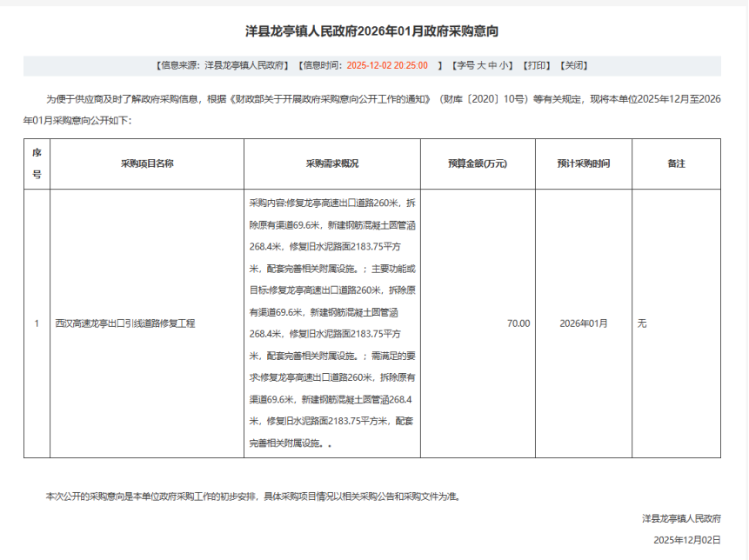Click the budget amount 70.00 cell

tap(518, 323)
